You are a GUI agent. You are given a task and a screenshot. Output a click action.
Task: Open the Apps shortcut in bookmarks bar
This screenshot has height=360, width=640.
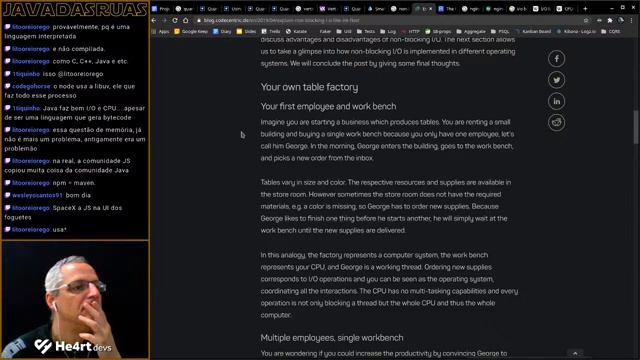coord(160,31)
